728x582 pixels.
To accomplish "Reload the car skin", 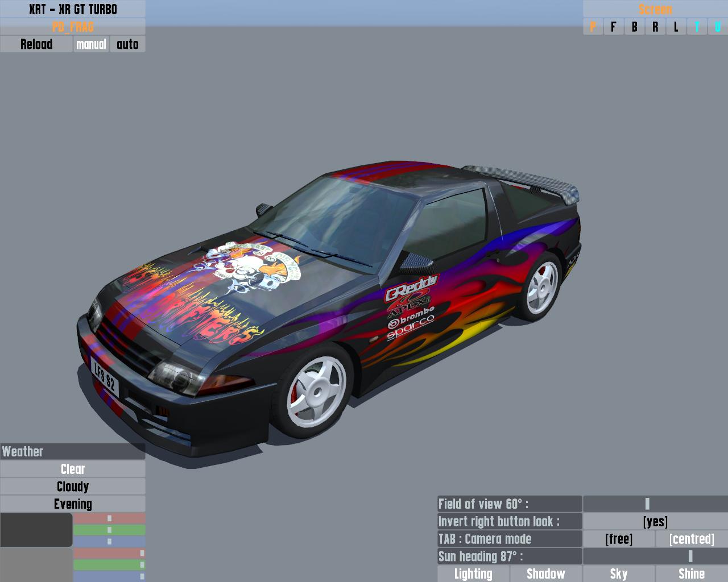I will (x=36, y=44).
